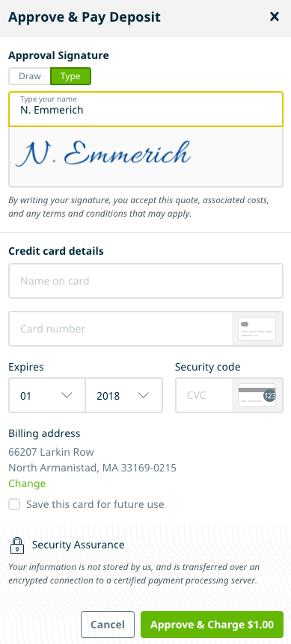This screenshot has height=644, width=291.
Task: Click Change under Billing address
Action: click(27, 483)
